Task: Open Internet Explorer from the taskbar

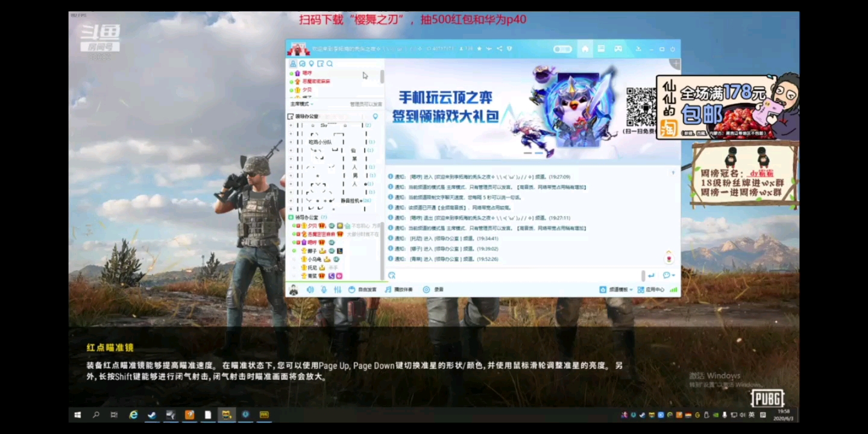Action: coord(134,415)
